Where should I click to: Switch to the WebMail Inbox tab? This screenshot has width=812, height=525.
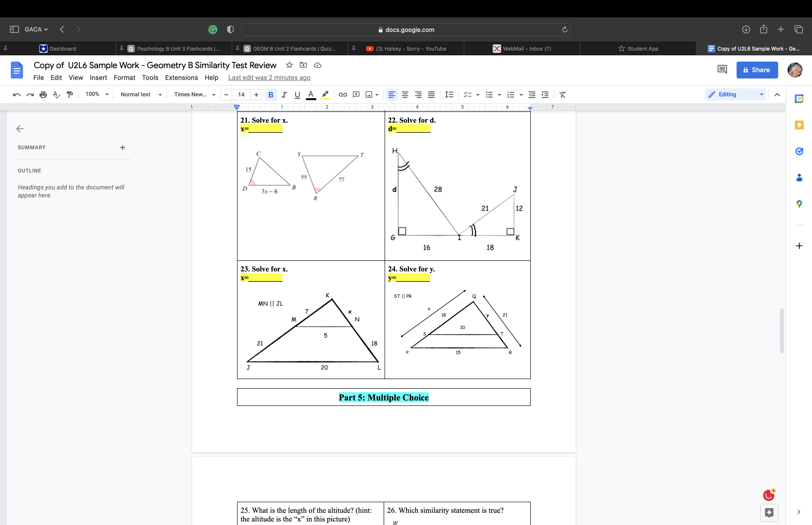pyautogui.click(x=522, y=49)
